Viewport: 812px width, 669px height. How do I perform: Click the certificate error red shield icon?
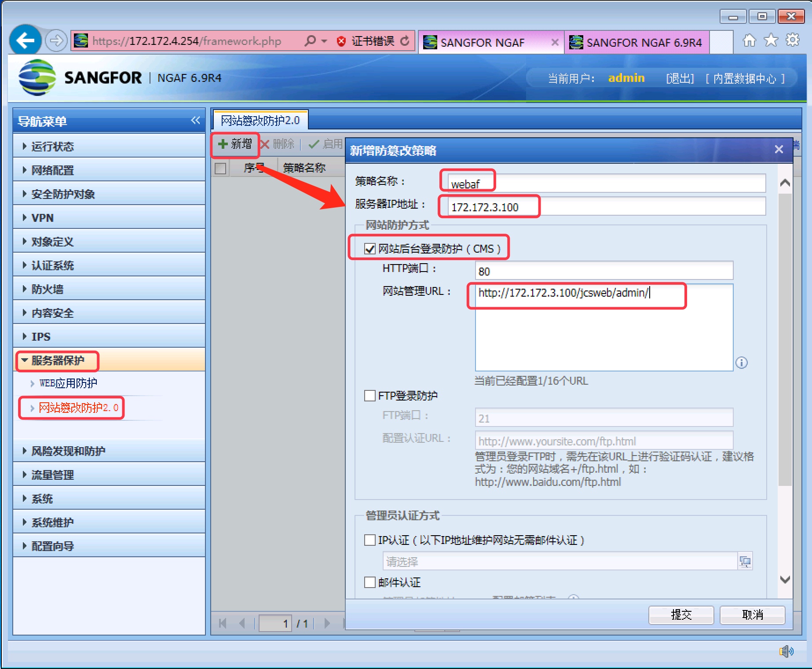[341, 41]
